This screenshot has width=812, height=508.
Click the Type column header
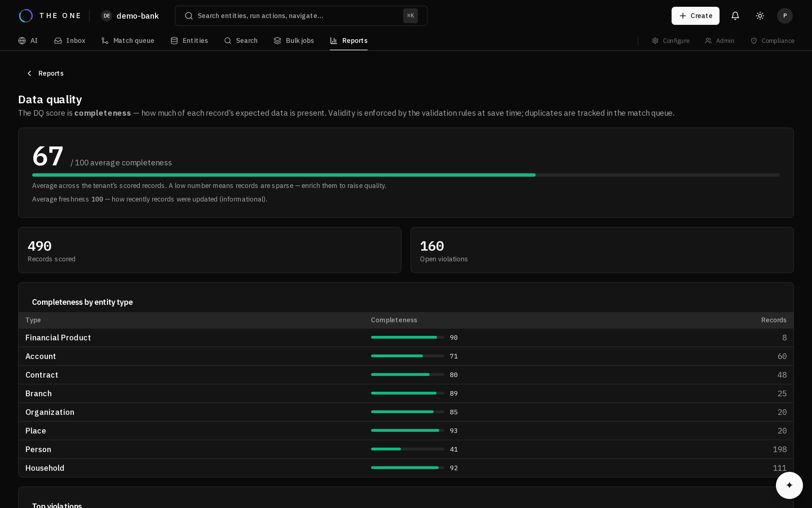point(33,320)
